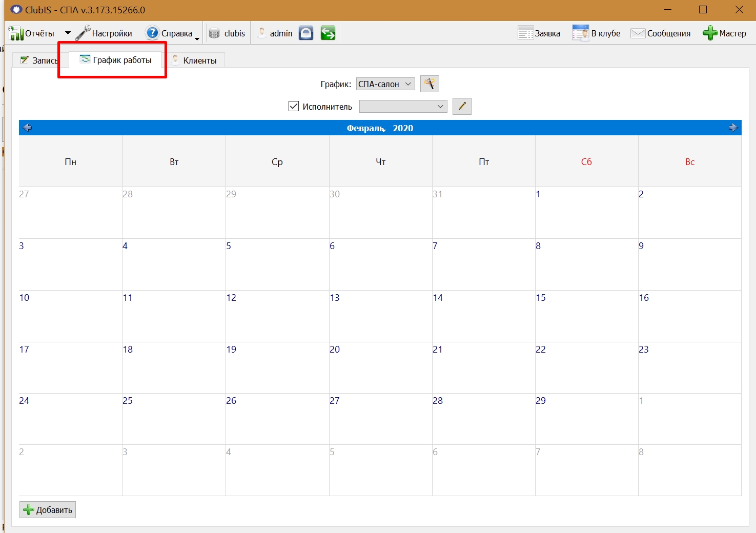
Task: Click the green switch user icon
Action: [x=328, y=33]
